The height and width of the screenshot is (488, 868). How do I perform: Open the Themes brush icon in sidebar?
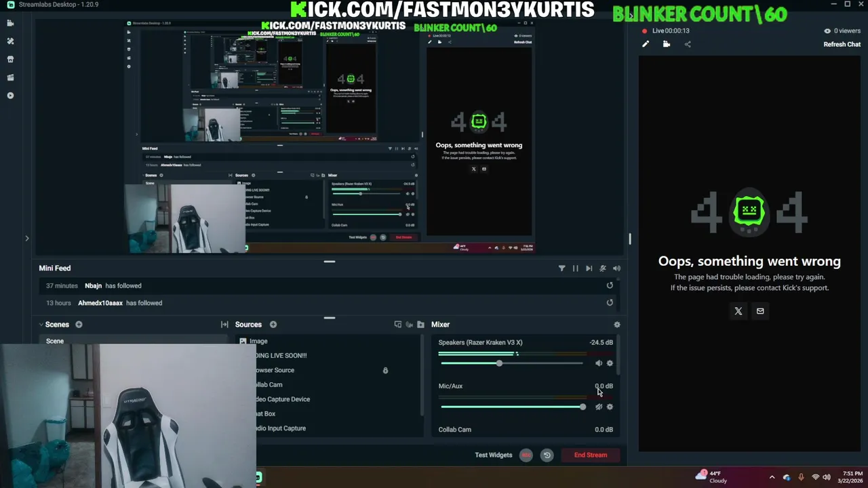coord(10,41)
